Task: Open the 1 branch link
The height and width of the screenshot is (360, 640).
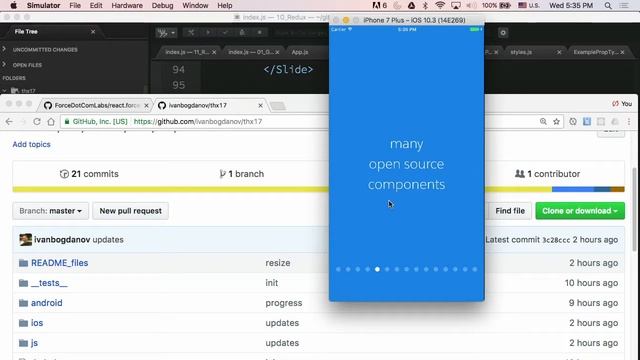Action: click(242, 174)
